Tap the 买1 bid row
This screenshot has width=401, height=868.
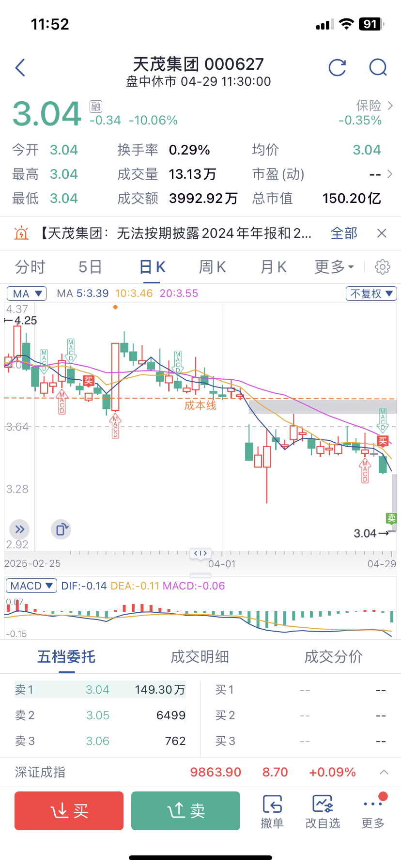point(301,689)
